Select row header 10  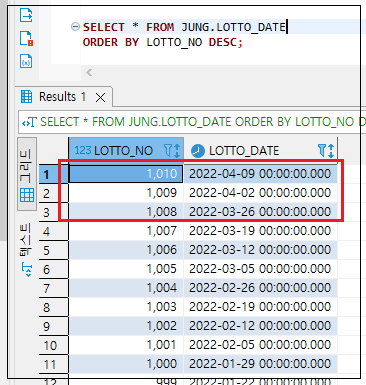(53, 345)
